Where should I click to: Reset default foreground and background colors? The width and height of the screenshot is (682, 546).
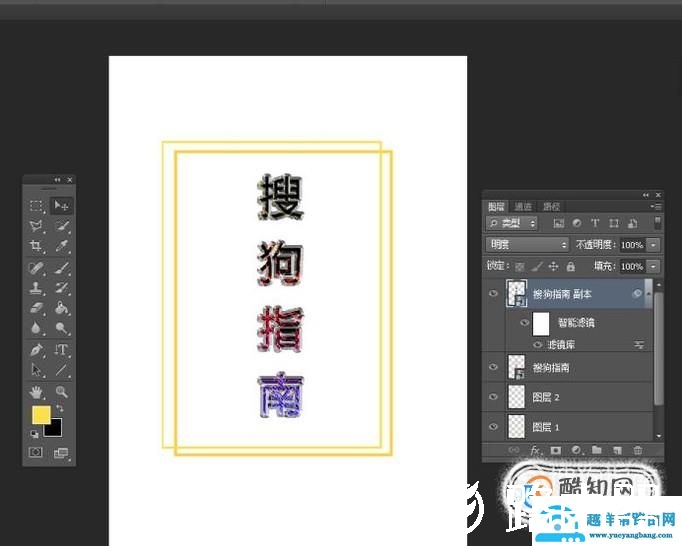(34, 434)
